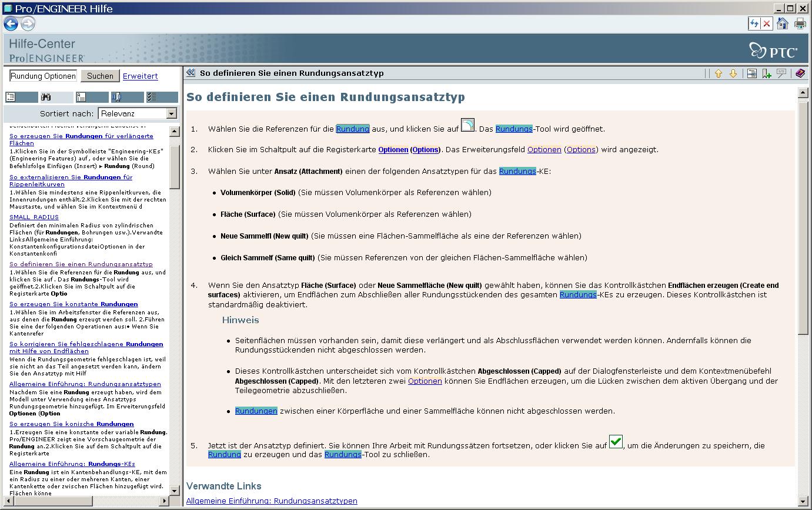Click the results list horizontal scroll-right arrow
The width and height of the screenshot is (812, 510).
coord(164,501)
